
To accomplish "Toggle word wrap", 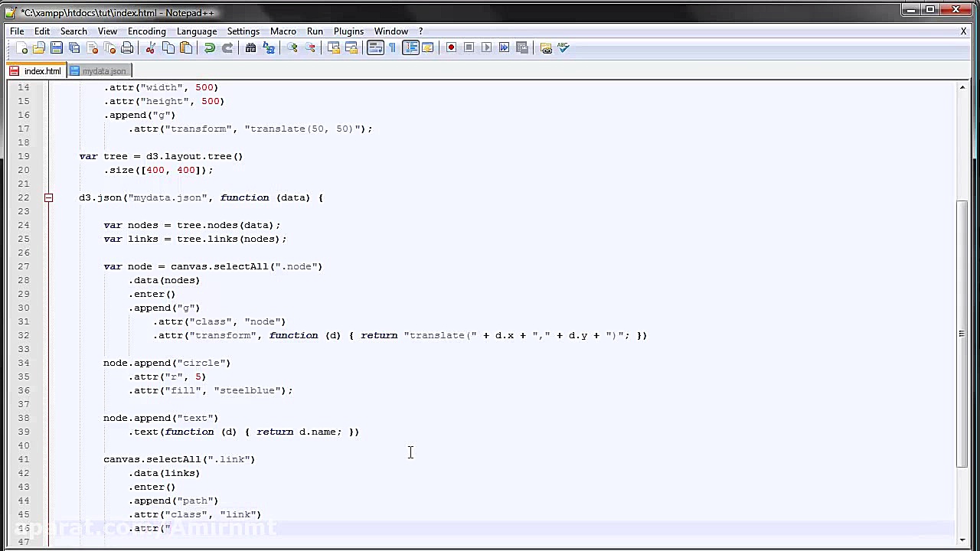I will click(375, 47).
